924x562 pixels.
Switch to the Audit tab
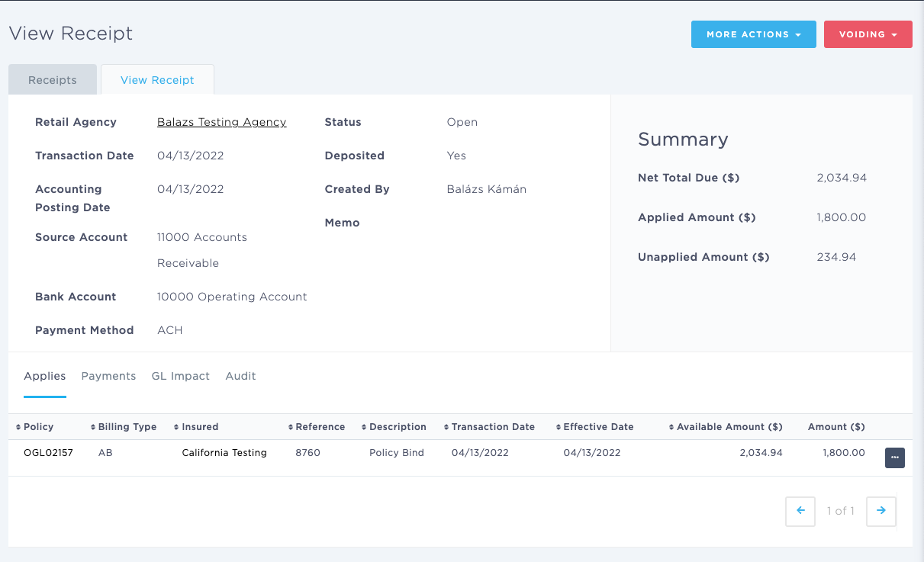point(240,376)
